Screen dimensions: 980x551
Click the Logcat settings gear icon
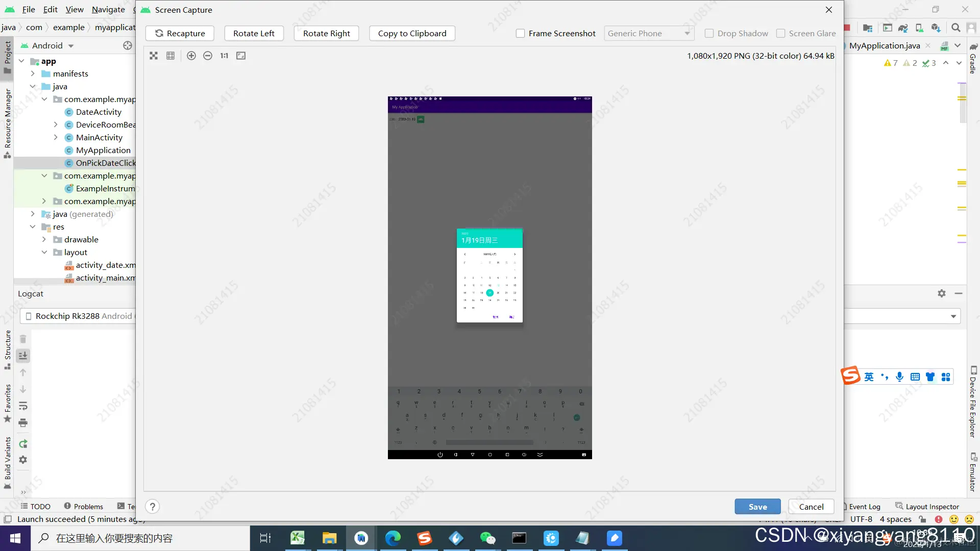click(942, 293)
